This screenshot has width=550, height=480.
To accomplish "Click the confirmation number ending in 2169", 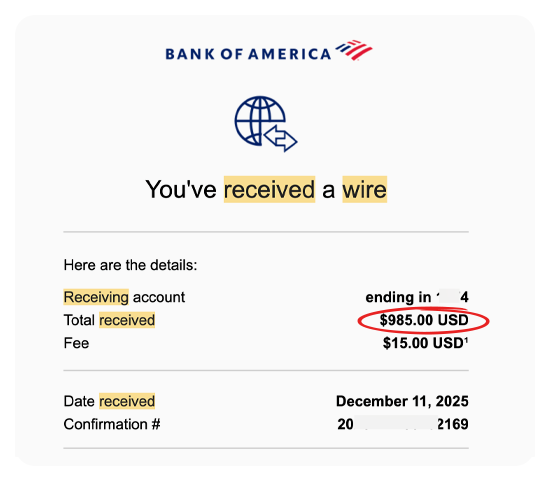I will (x=403, y=424).
